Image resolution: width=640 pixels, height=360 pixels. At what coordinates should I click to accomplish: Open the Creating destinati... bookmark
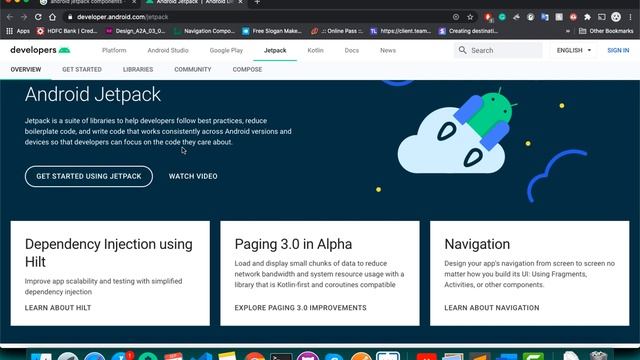click(x=469, y=31)
